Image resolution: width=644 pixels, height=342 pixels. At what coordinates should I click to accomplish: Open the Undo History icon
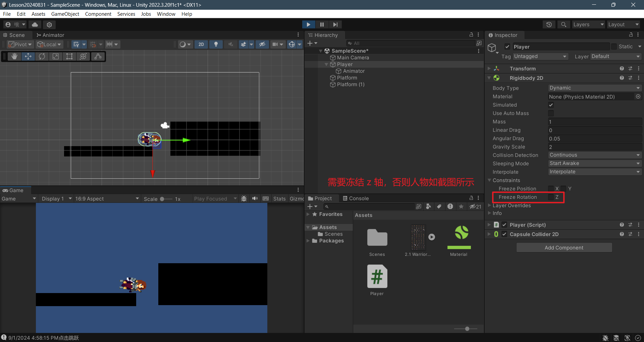(549, 24)
